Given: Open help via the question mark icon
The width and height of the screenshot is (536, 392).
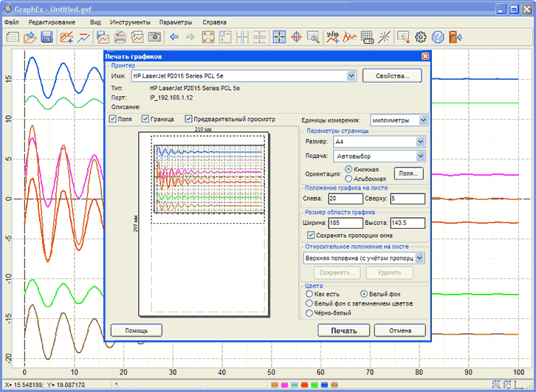Looking at the screenshot, I should click(439, 37).
